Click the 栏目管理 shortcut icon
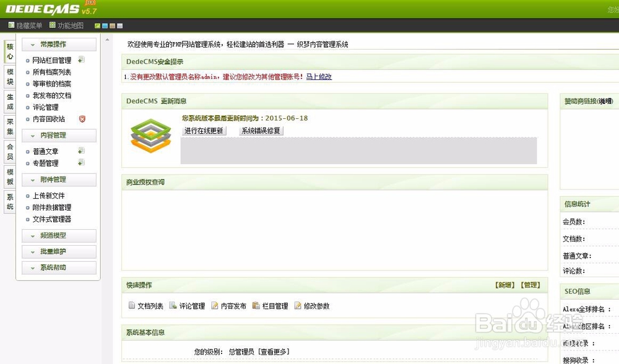619x364 pixels. click(256, 305)
